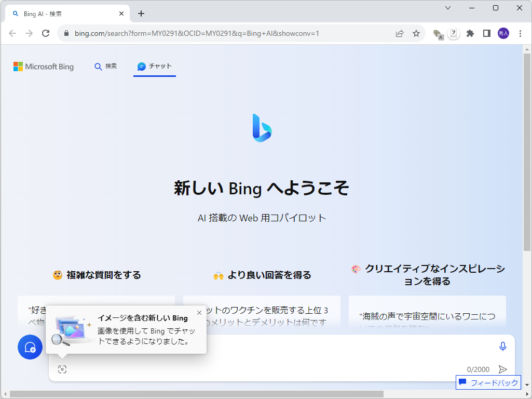Viewport: 532px width, 399px height.
Task: Open the Chrome three-dot menu
Action: tap(521, 33)
